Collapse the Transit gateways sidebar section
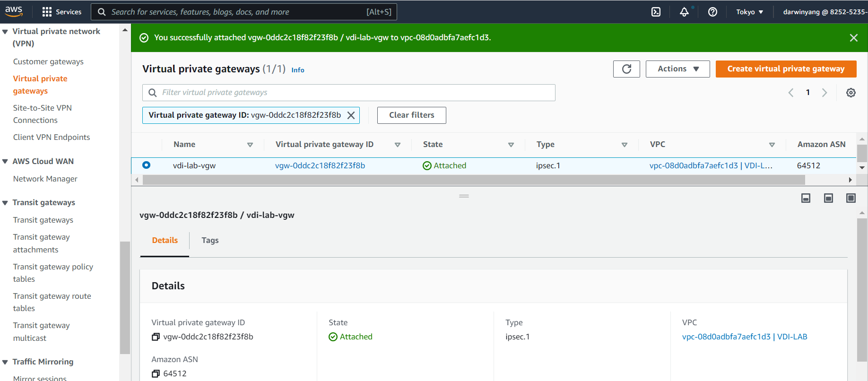 (5, 203)
